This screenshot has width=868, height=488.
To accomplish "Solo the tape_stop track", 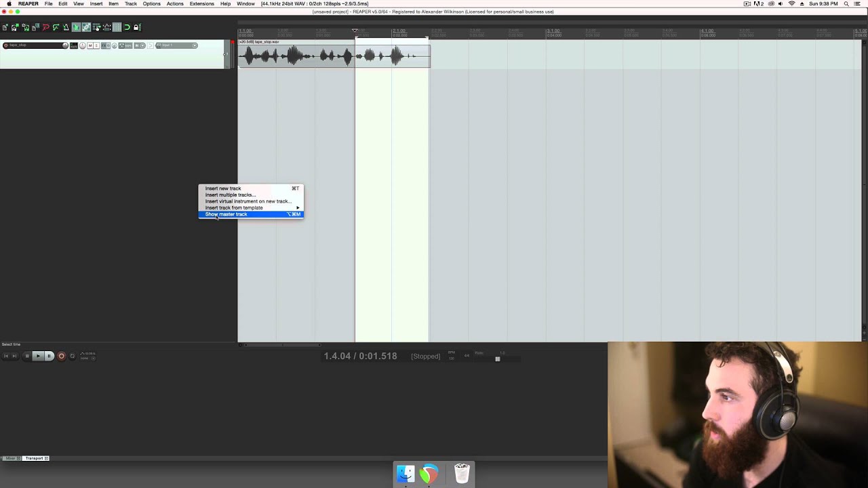I will click(96, 45).
